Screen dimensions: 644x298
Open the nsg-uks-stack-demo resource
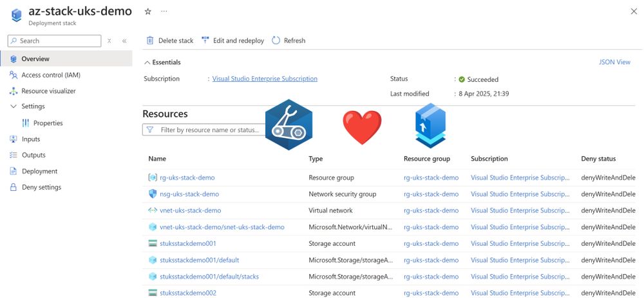tap(189, 194)
